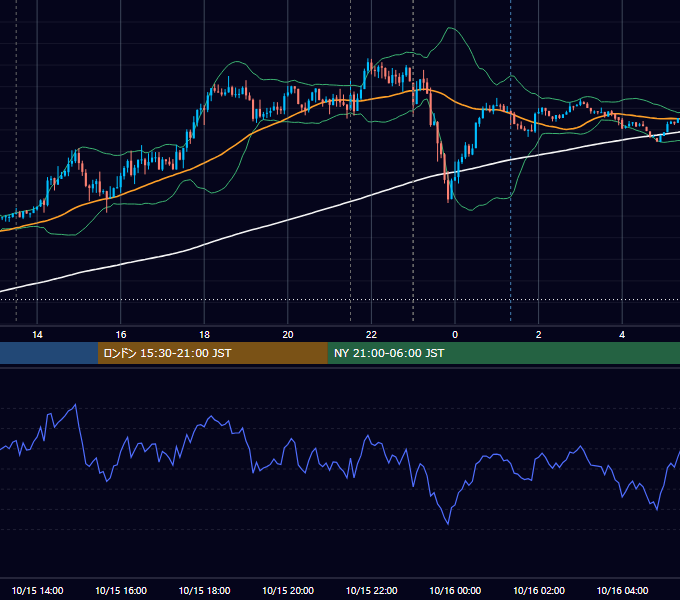This screenshot has width=680, height=600.
Task: Click the 10/15 18:00 date label
Action: tap(204, 590)
